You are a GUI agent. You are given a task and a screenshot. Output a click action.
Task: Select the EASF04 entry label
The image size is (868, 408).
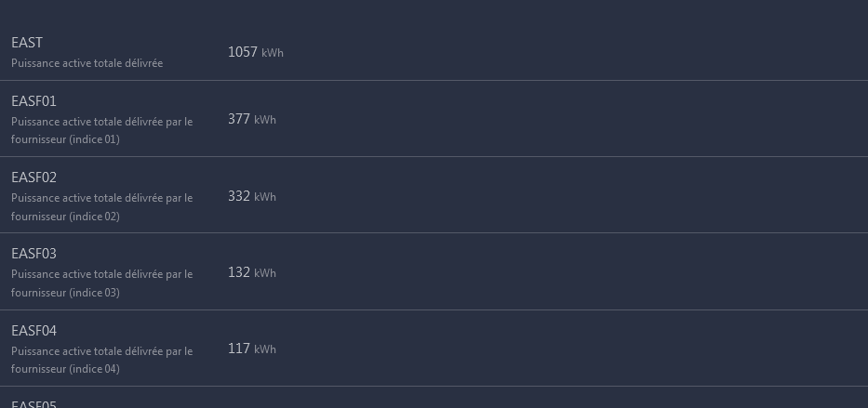33,331
